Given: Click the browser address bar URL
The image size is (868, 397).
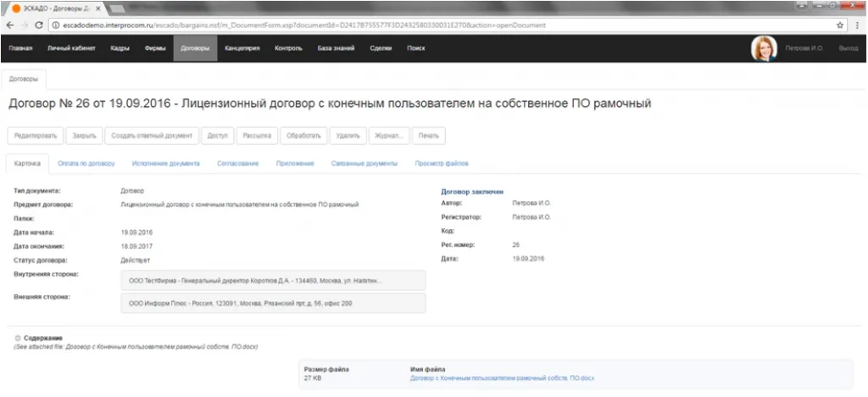Looking at the screenshot, I should (x=339, y=25).
